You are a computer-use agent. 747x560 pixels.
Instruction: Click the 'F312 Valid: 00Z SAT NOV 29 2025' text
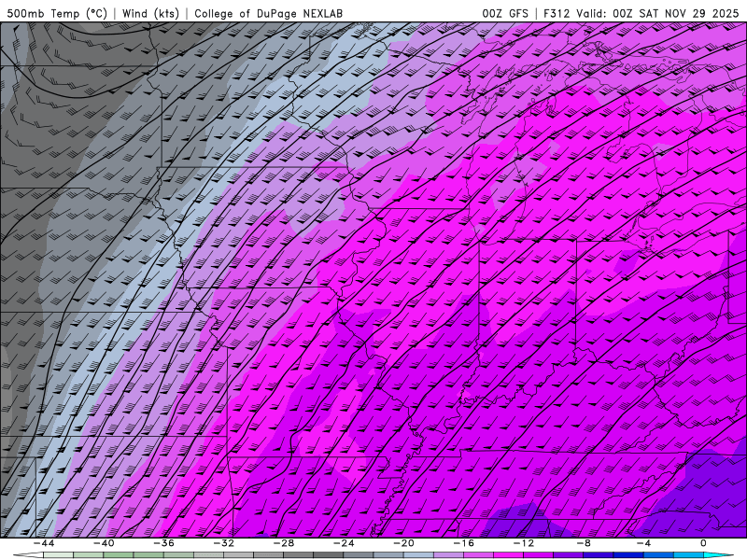click(641, 13)
